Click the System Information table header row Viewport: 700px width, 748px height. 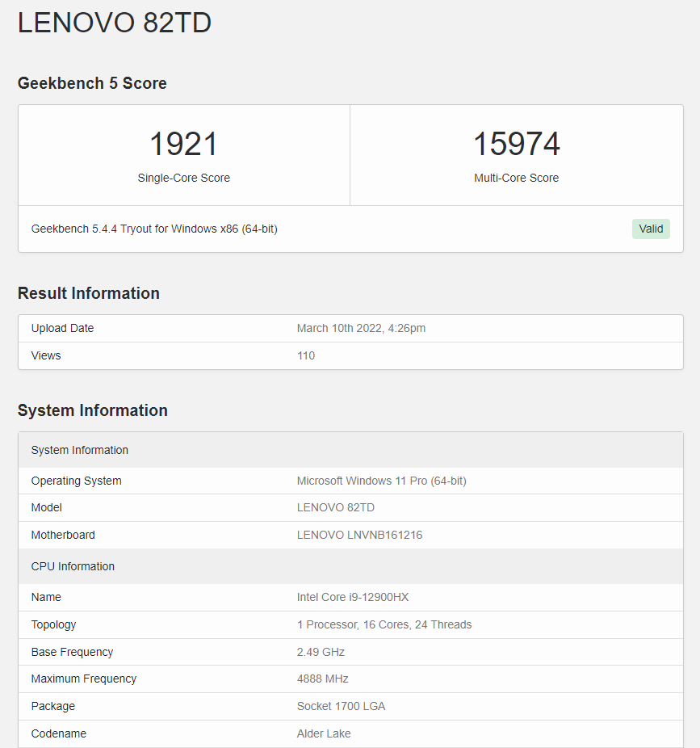[350, 450]
